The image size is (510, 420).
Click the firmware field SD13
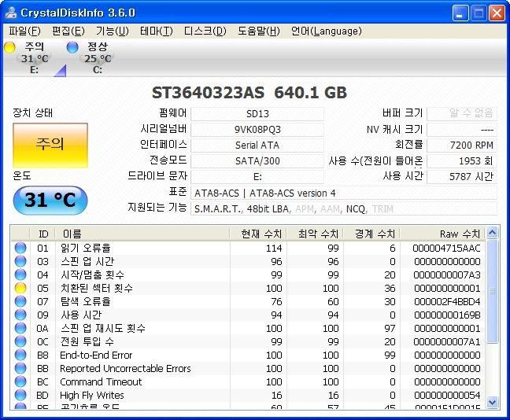click(x=257, y=114)
